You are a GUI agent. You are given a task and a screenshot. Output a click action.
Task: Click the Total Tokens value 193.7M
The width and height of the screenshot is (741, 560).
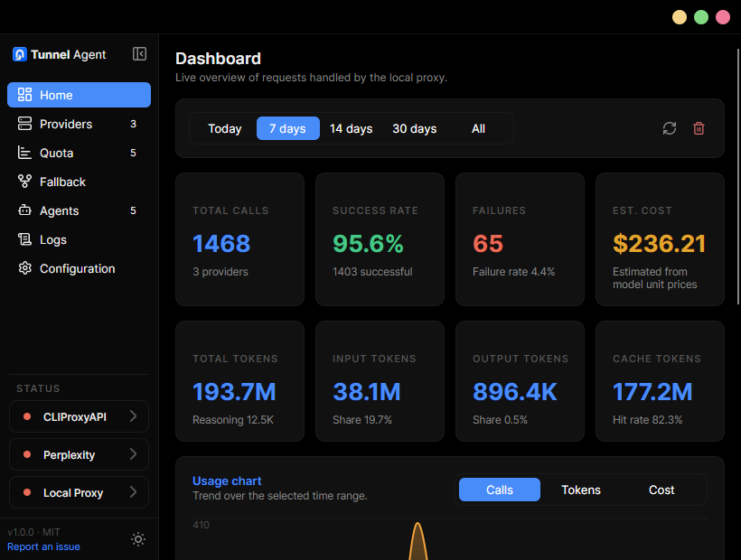coord(234,392)
